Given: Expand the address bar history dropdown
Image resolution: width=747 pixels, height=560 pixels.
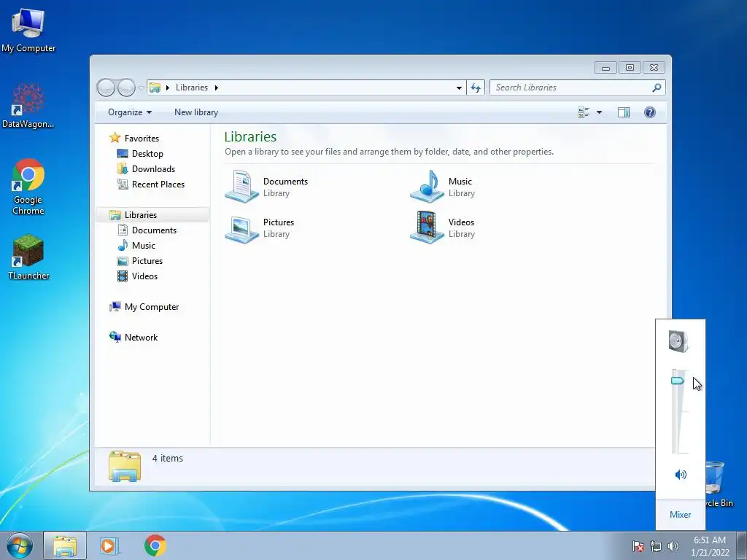Looking at the screenshot, I should tap(459, 87).
